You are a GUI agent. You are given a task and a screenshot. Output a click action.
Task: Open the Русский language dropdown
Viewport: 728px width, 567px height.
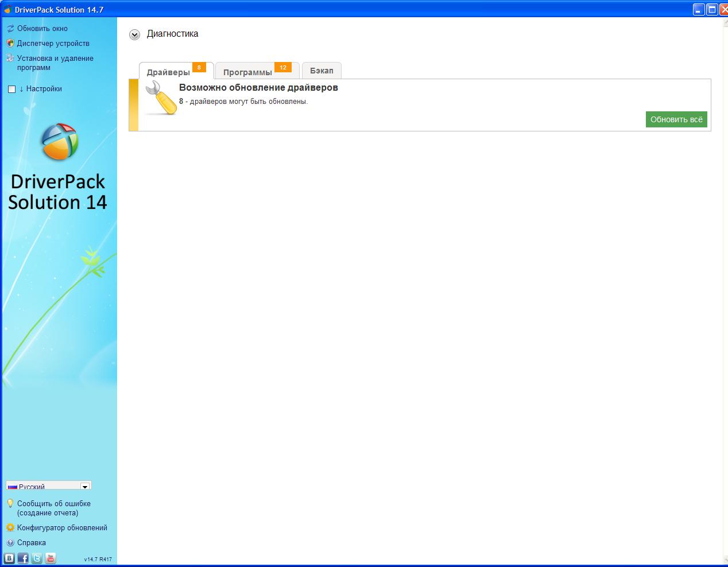coord(48,486)
